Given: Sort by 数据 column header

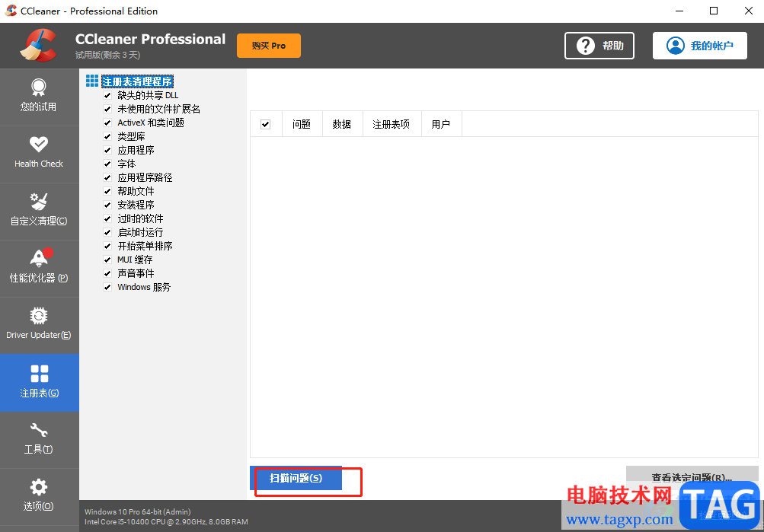Looking at the screenshot, I should pos(342,124).
